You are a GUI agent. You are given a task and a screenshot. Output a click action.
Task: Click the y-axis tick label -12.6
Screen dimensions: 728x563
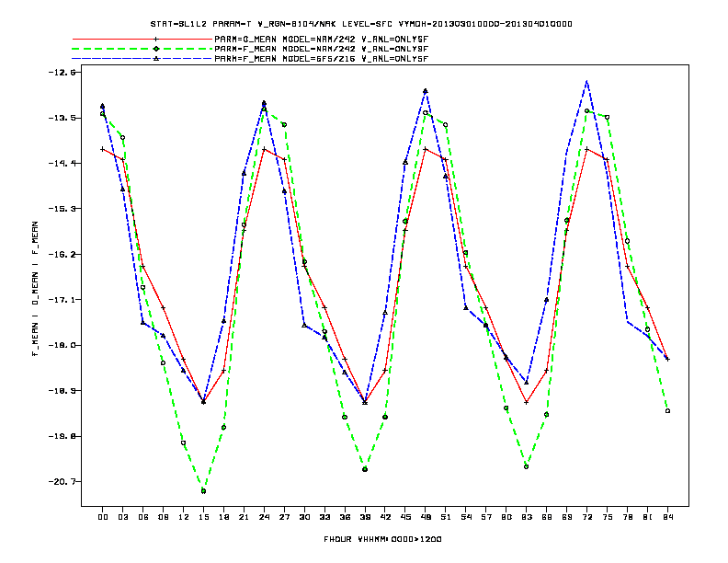63,73
